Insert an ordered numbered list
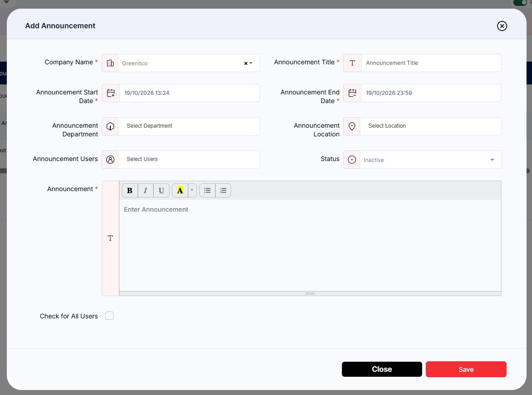Viewport: 532px width, 395px height. coord(223,190)
